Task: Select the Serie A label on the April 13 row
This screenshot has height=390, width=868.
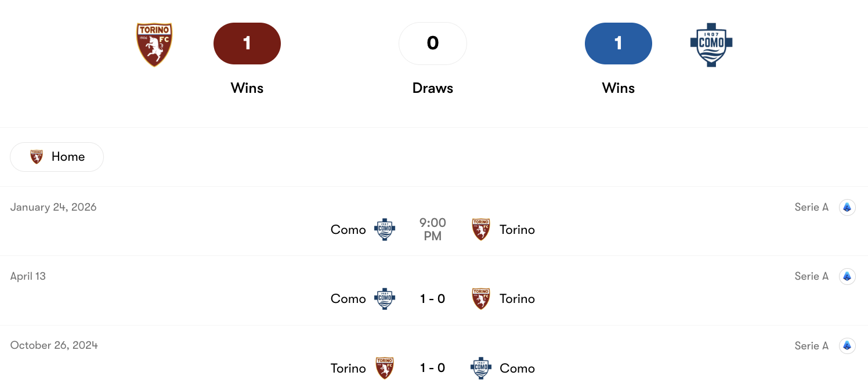Action: [x=811, y=276]
